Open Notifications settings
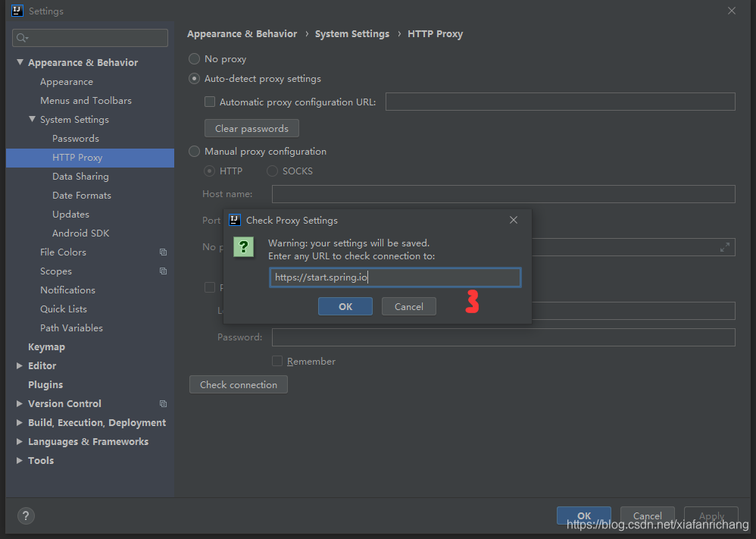 click(x=67, y=290)
